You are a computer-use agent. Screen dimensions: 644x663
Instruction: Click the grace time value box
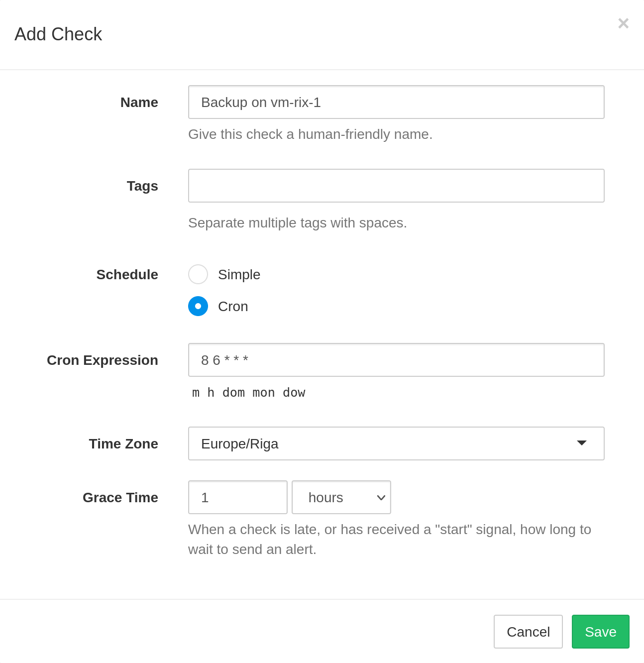pyautogui.click(x=237, y=497)
